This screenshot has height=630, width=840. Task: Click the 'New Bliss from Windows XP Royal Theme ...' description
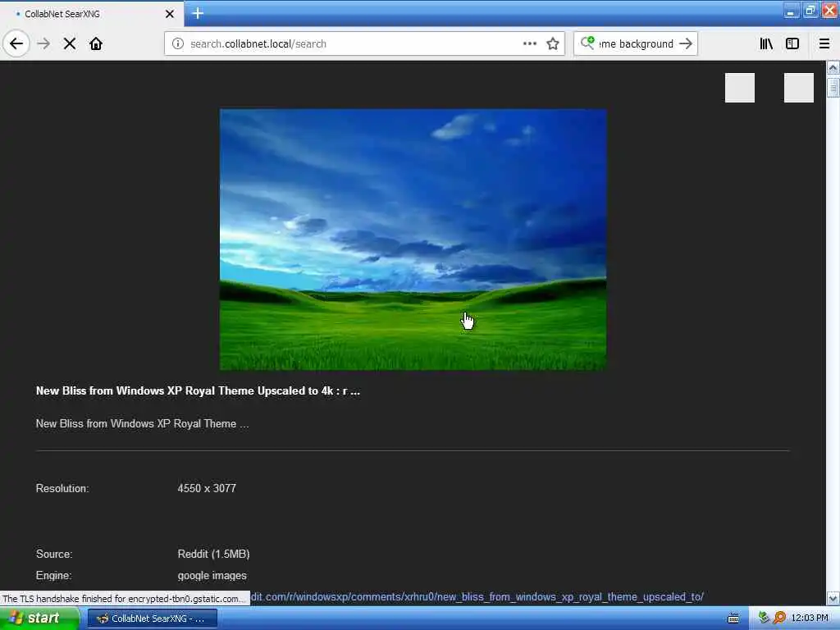point(142,424)
